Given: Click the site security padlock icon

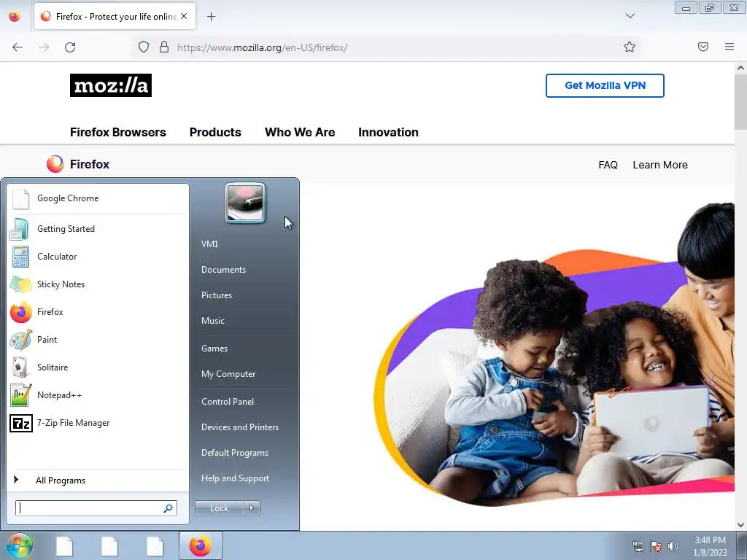Looking at the screenshot, I should tap(164, 47).
